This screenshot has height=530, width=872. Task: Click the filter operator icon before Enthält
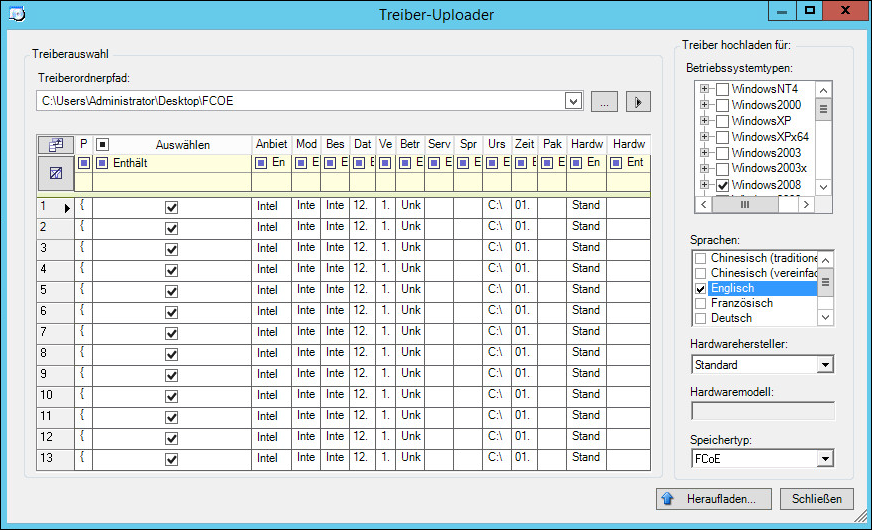[102, 163]
